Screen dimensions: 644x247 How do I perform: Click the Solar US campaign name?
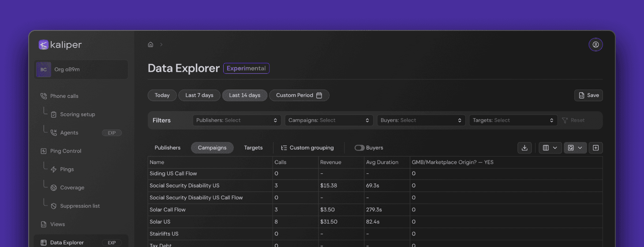[x=160, y=222]
